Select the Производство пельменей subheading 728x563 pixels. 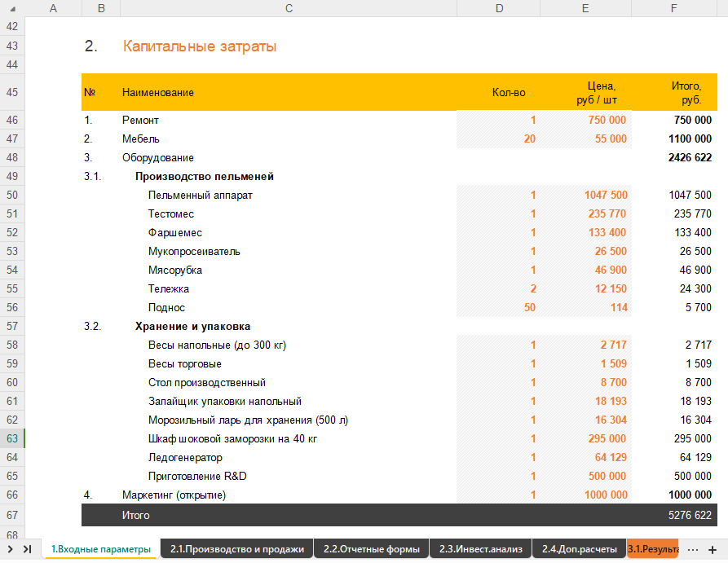pos(205,176)
